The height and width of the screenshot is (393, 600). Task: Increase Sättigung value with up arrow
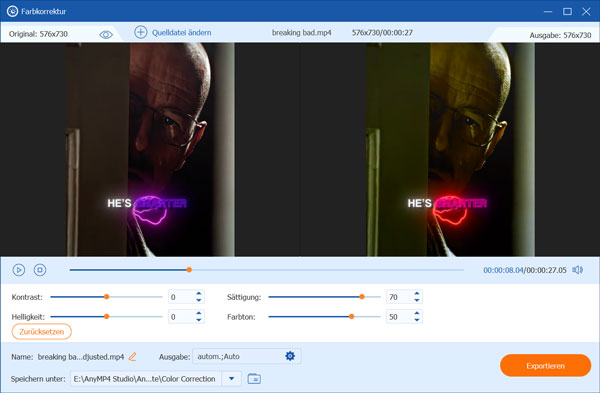click(417, 294)
